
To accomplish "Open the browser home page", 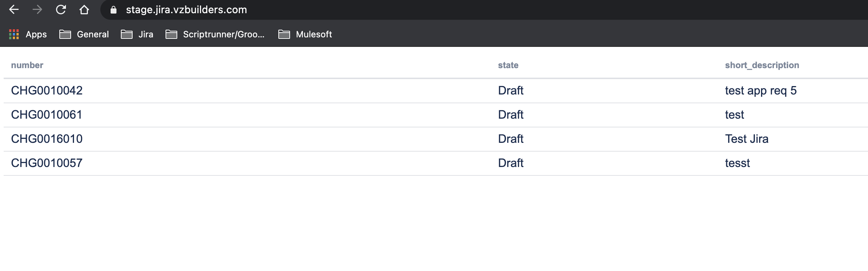I will (84, 10).
